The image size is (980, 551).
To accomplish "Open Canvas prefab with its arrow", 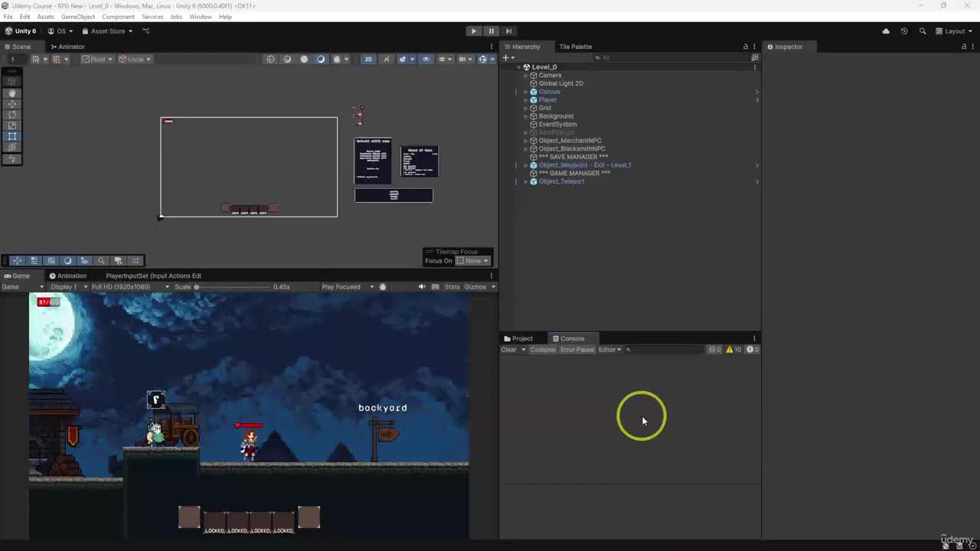I will [x=756, y=92].
